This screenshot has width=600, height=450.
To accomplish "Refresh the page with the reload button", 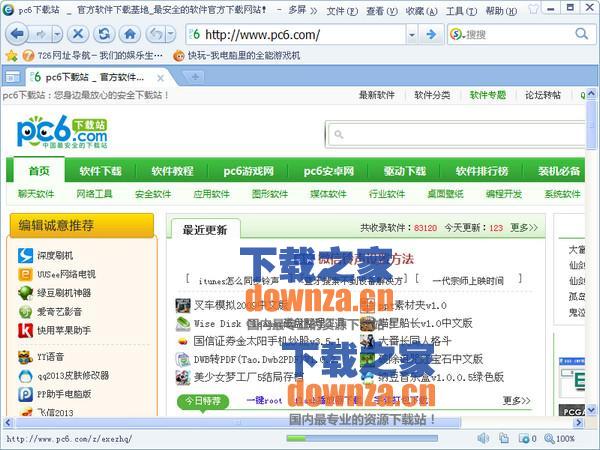I will click(104, 34).
